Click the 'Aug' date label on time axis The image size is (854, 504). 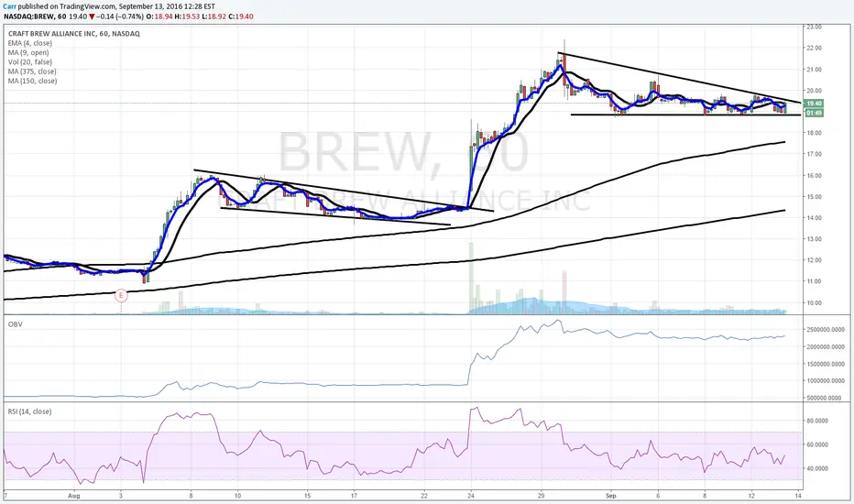(x=73, y=496)
